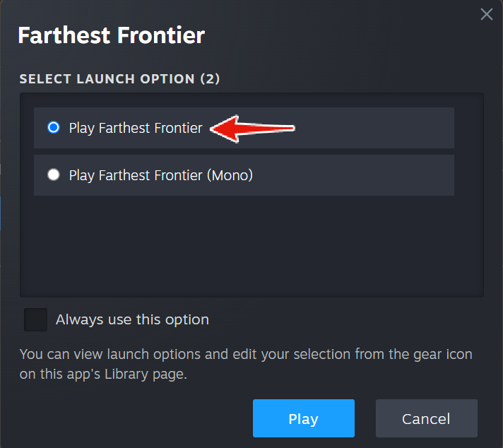The image size is (503, 448).
Task: Enable the Always use this option checkbox
Action: pos(35,319)
